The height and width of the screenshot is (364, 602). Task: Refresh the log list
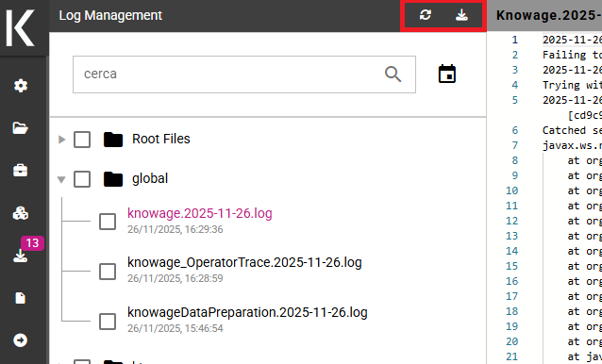pyautogui.click(x=426, y=15)
